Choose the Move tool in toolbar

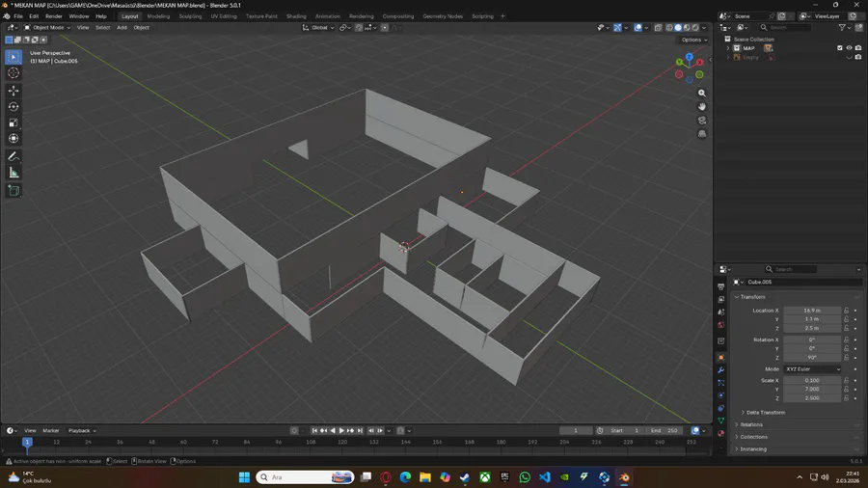[x=14, y=91]
